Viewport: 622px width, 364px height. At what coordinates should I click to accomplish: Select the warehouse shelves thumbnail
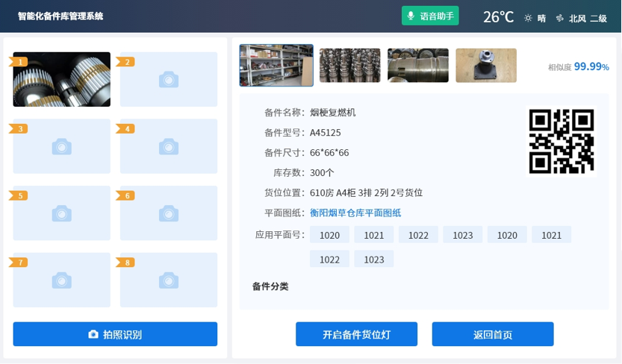(x=276, y=66)
